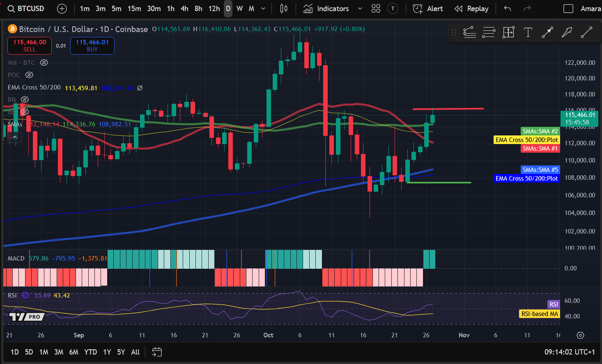The width and height of the screenshot is (602, 364).
Task: Toggle the BB indicator eye icon
Action: (x=25, y=99)
